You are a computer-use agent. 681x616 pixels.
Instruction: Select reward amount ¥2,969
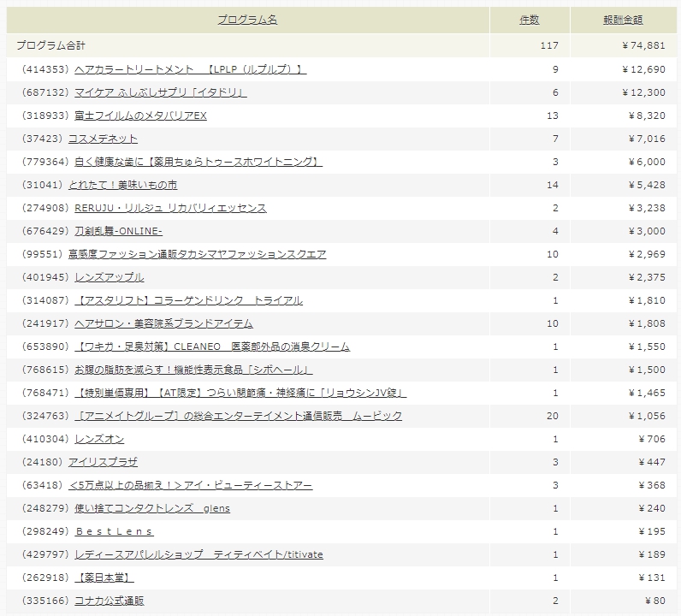647,254
